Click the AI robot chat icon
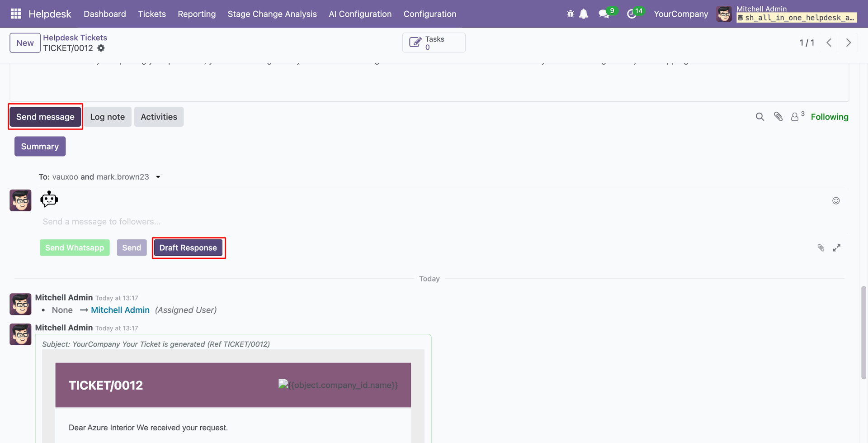The height and width of the screenshot is (443, 868). click(x=49, y=199)
